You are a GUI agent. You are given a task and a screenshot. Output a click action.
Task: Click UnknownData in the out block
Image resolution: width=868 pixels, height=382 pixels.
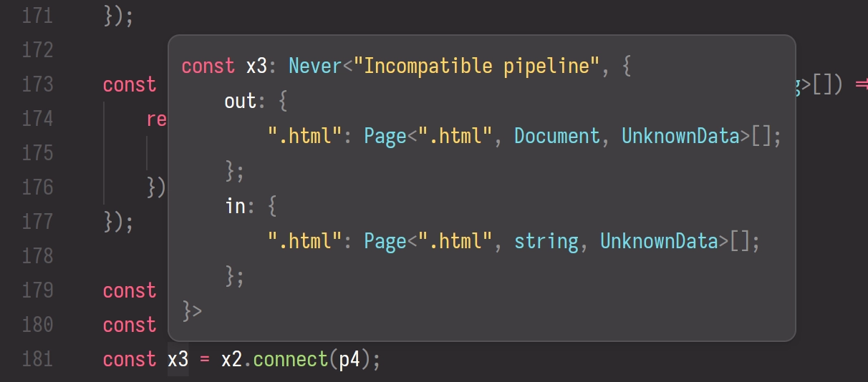click(680, 136)
